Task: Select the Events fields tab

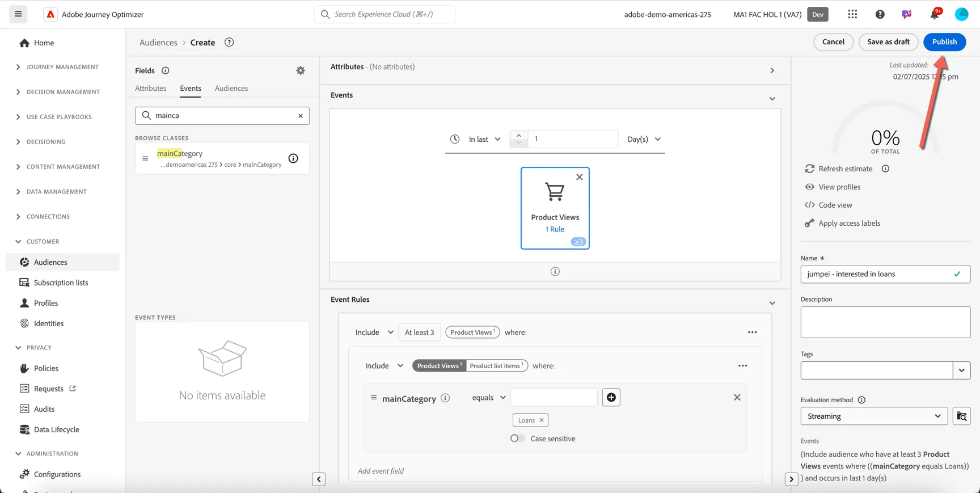Action: click(191, 88)
